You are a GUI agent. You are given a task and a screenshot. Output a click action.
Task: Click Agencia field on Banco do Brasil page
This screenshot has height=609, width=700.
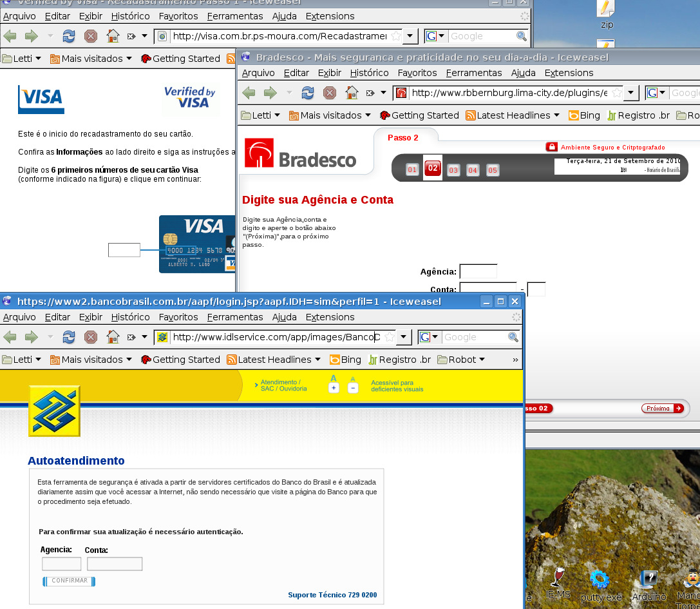pyautogui.click(x=62, y=564)
